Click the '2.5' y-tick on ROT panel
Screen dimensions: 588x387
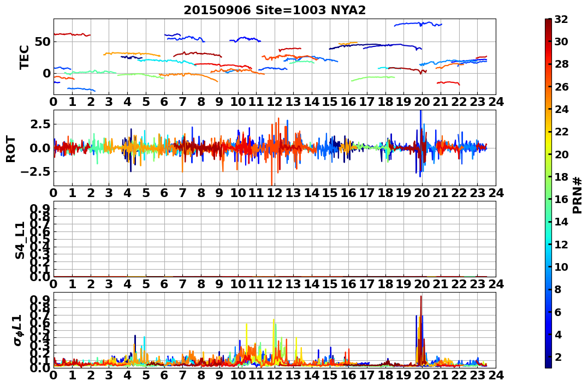pos(40,124)
